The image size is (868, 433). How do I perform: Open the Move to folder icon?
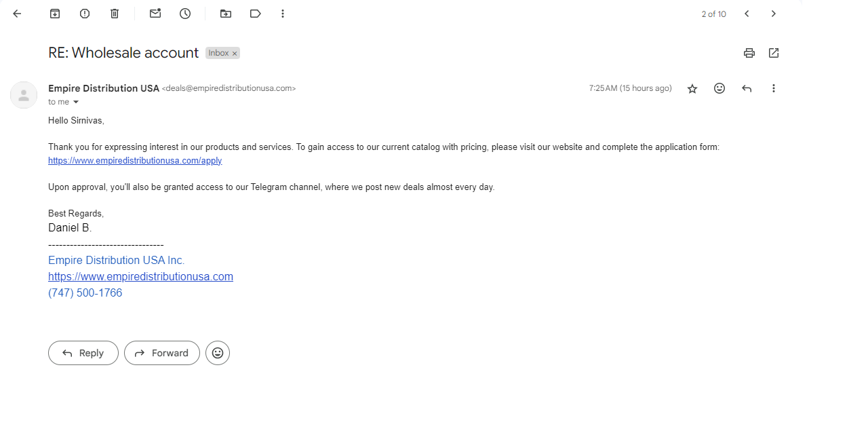(226, 14)
